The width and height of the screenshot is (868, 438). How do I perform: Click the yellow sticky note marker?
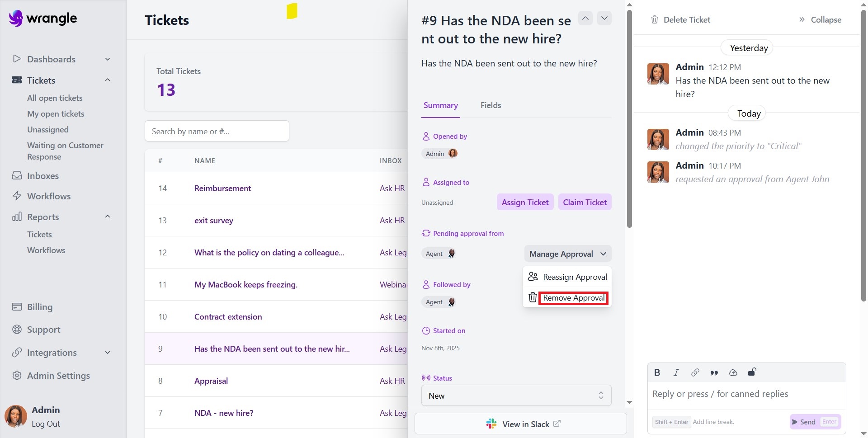tap(292, 11)
